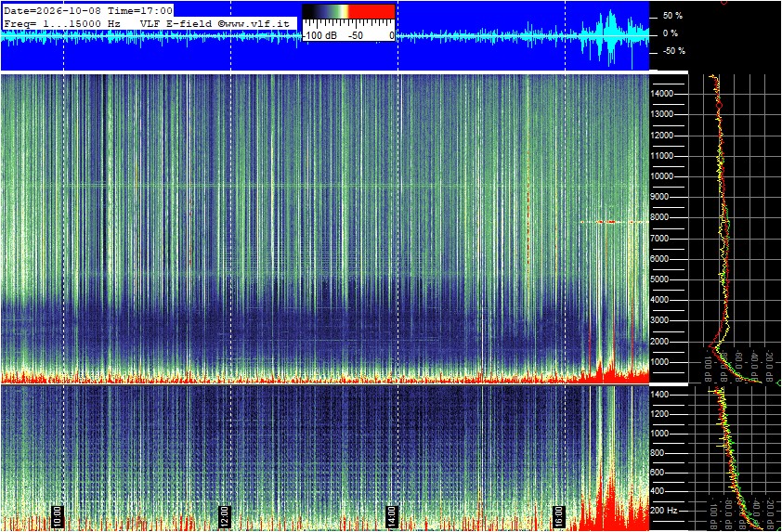Click the 5000 Hz frequency axis label
The width and height of the screenshot is (782, 532).
coord(661,279)
